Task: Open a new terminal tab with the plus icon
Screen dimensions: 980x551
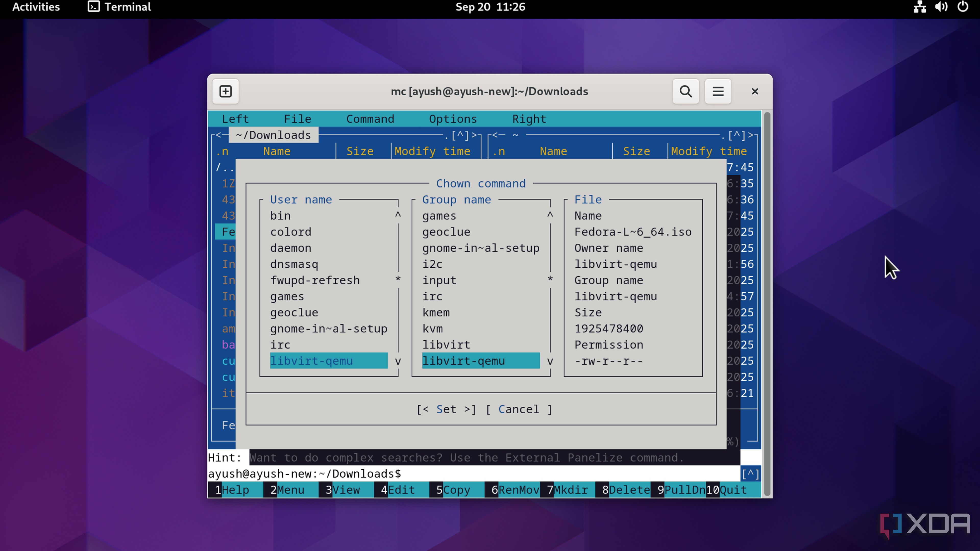Action: pos(226,91)
